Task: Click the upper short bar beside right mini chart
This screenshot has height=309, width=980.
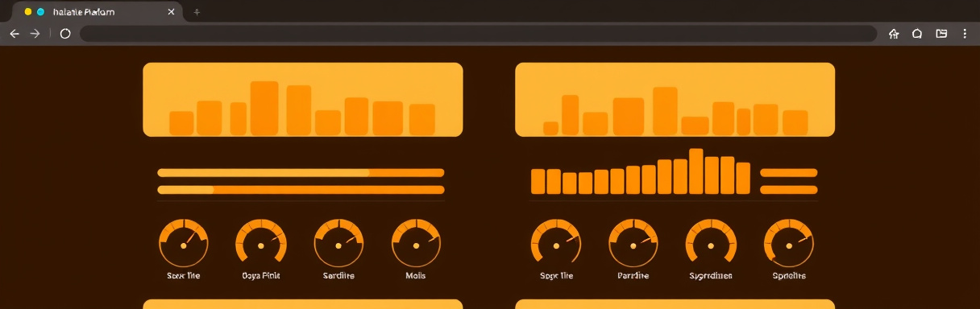Action: pyautogui.click(x=789, y=172)
